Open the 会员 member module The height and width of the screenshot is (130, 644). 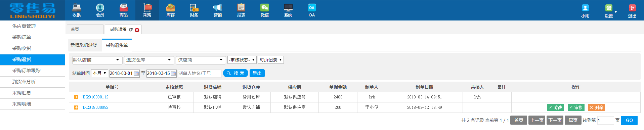tap(100, 10)
